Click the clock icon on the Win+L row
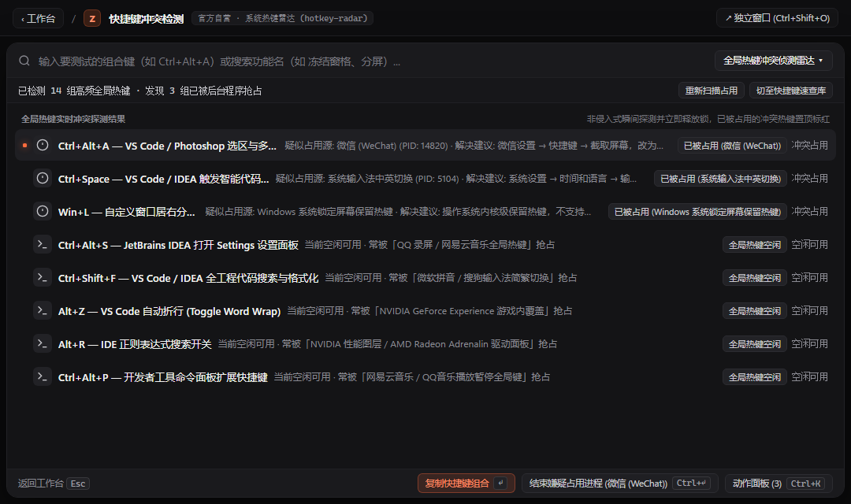 [x=43, y=211]
